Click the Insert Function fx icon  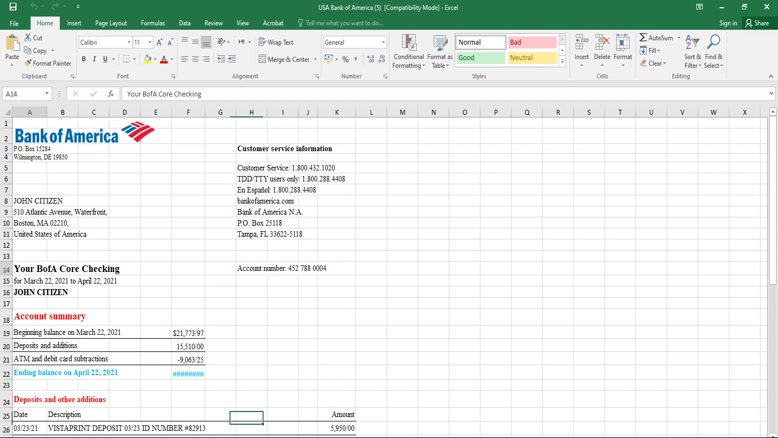110,94
